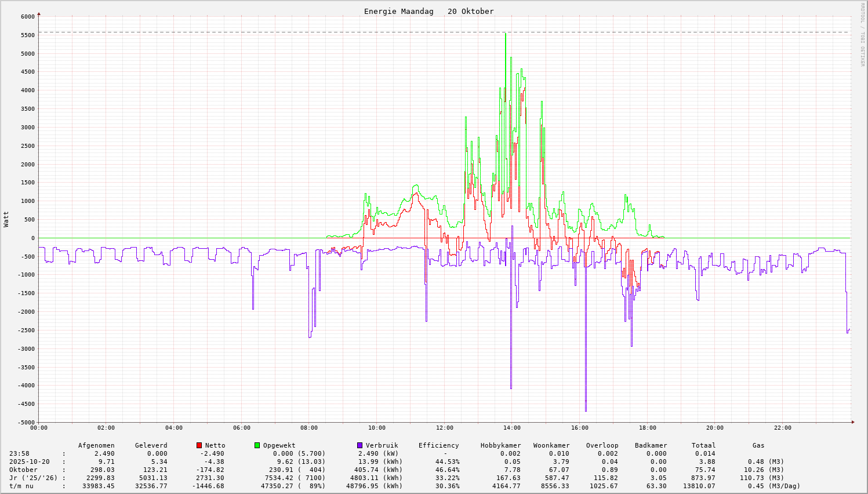The image size is (868, 494).
Task: Click the 5500 value on Watt axis
Action: point(28,35)
